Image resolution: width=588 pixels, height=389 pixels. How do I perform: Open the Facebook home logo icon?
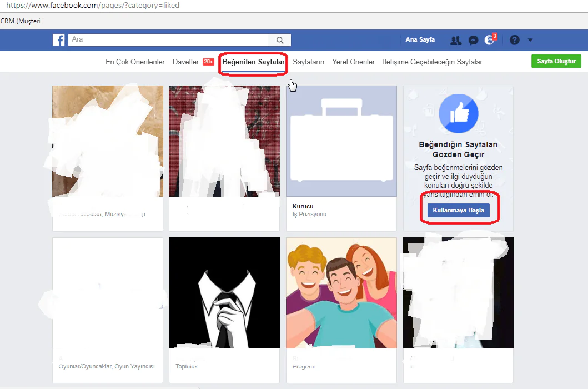(x=59, y=39)
